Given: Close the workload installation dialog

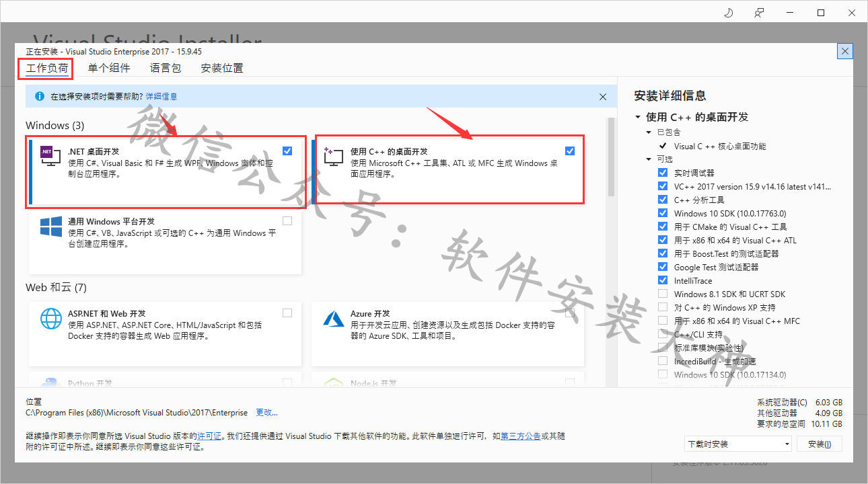Looking at the screenshot, I should [x=846, y=51].
